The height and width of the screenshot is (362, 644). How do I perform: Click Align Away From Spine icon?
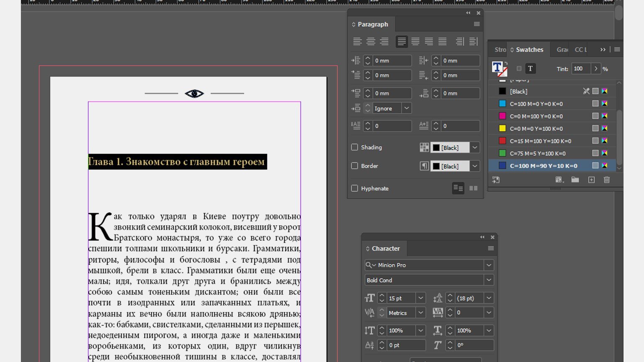point(473,41)
